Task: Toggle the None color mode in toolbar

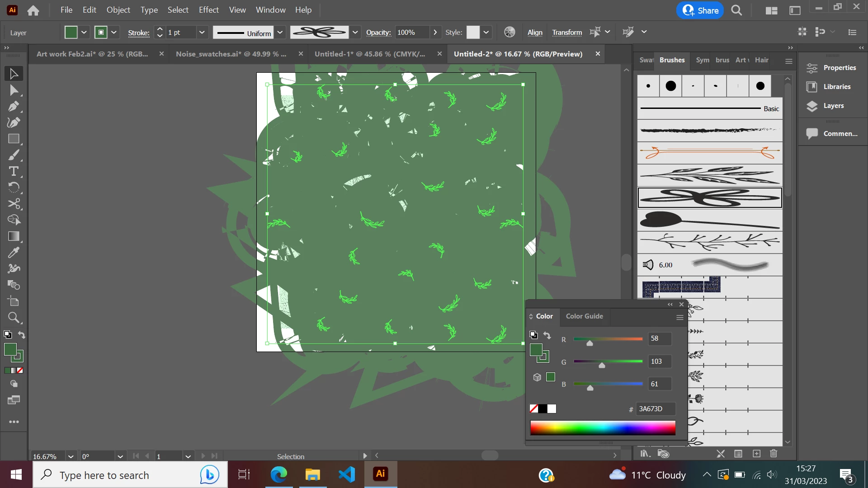Action: 20,371
